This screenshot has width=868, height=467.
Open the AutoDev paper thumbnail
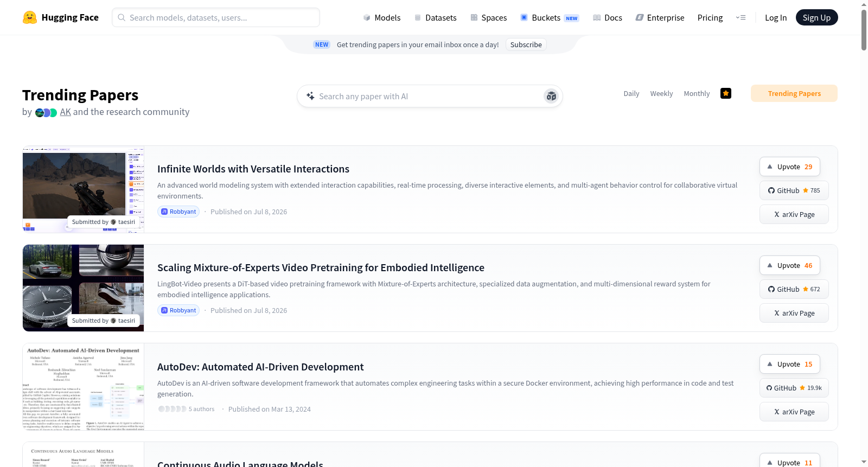pos(83,387)
